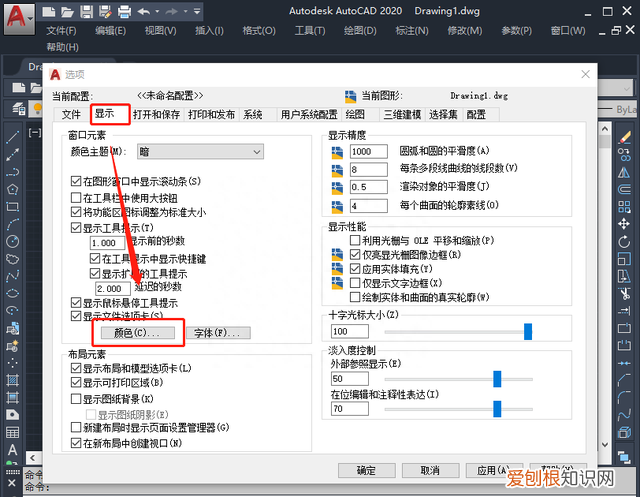
Task: Toggle 在图形窗口中显示滚动条 checkbox
Action: (76, 181)
